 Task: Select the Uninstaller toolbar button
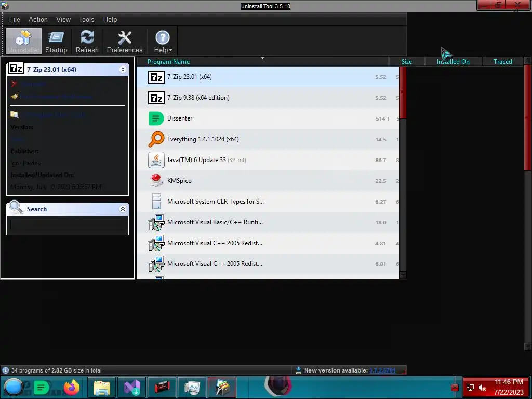[23, 41]
